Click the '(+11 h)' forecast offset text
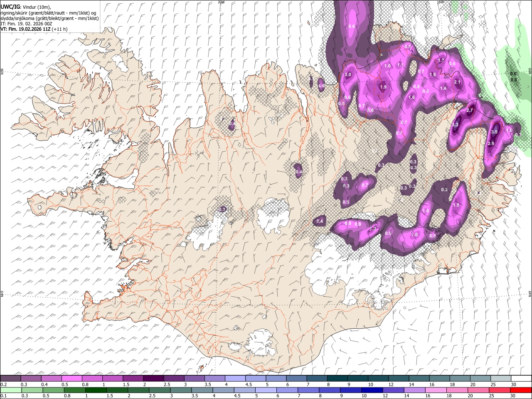Image resolution: width=532 pixels, height=399 pixels. pyautogui.click(x=60, y=29)
